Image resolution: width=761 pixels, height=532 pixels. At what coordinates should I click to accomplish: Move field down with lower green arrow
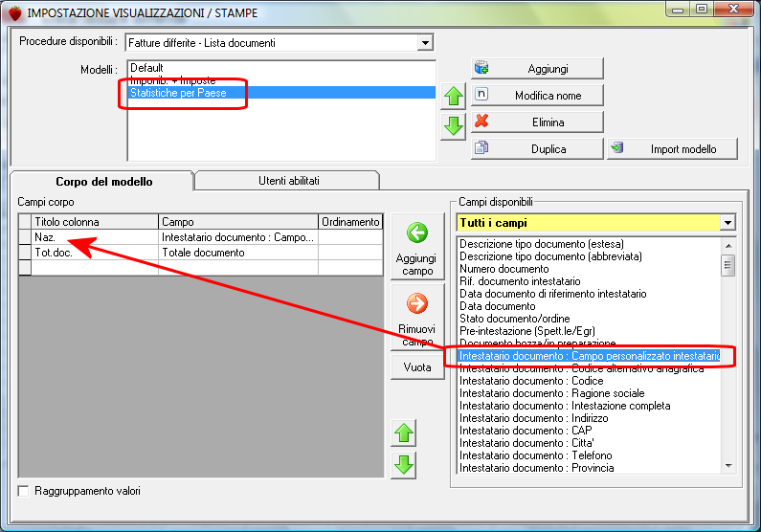coord(404,465)
